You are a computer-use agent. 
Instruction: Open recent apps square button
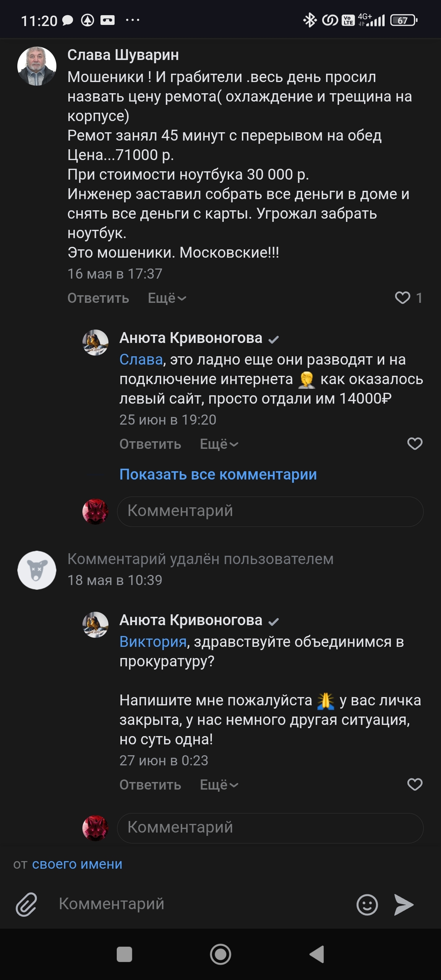124,954
